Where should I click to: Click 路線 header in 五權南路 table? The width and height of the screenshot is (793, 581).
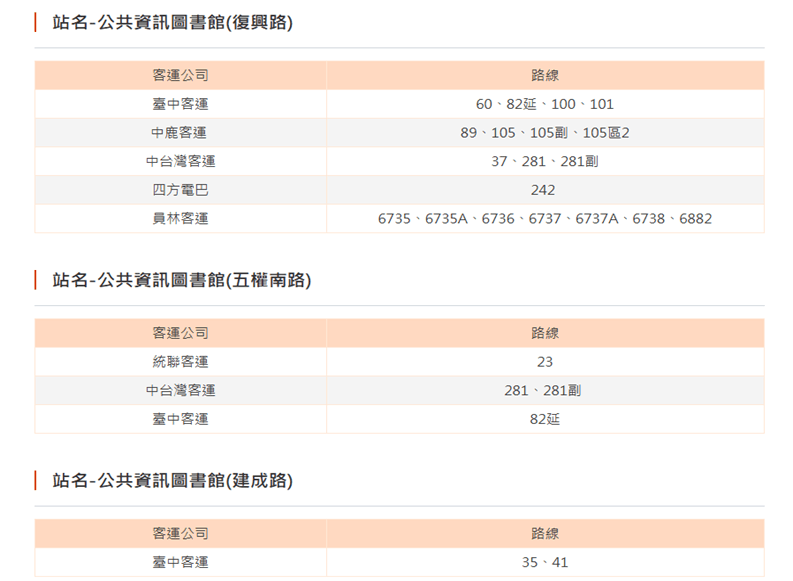pyautogui.click(x=545, y=333)
